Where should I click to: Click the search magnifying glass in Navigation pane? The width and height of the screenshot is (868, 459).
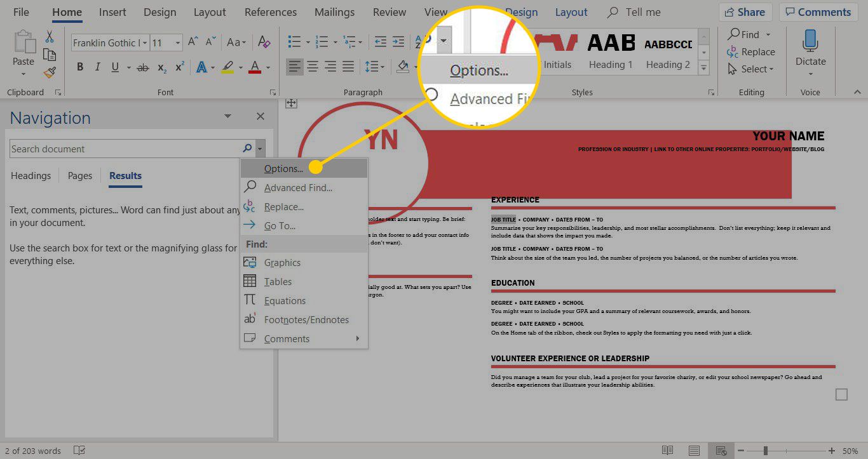tap(247, 149)
